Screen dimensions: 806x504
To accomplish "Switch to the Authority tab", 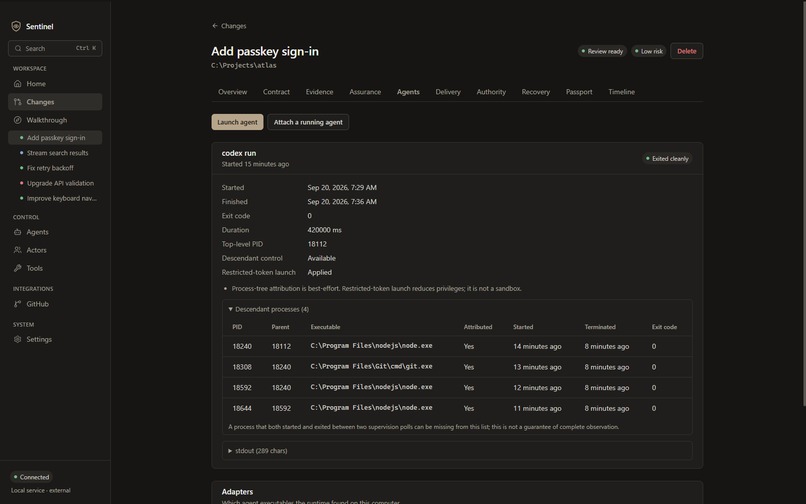I will coord(491,92).
